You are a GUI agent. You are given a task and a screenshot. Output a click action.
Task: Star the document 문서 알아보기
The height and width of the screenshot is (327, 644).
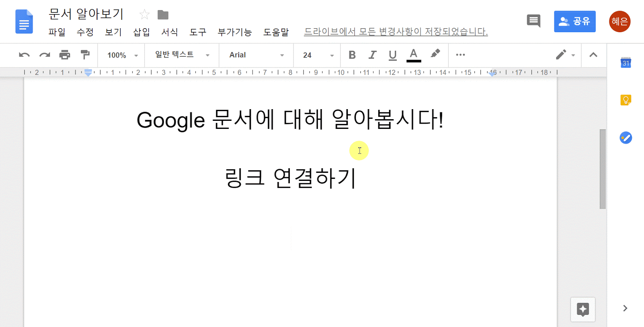pyautogui.click(x=144, y=15)
